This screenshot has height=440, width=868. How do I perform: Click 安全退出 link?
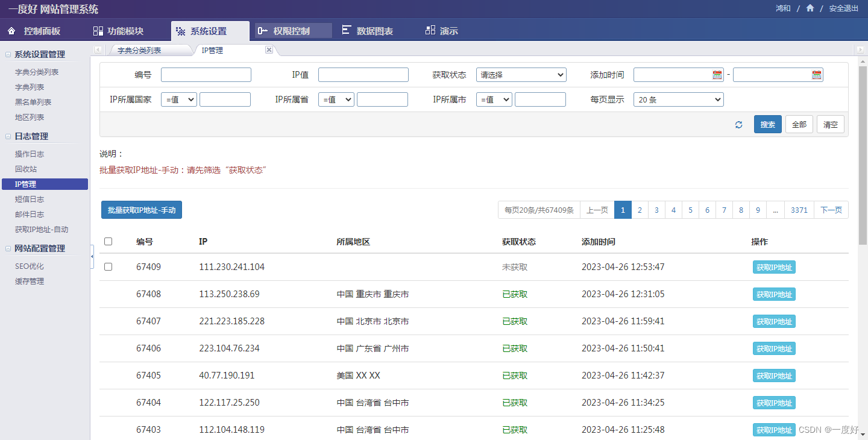pyautogui.click(x=844, y=8)
